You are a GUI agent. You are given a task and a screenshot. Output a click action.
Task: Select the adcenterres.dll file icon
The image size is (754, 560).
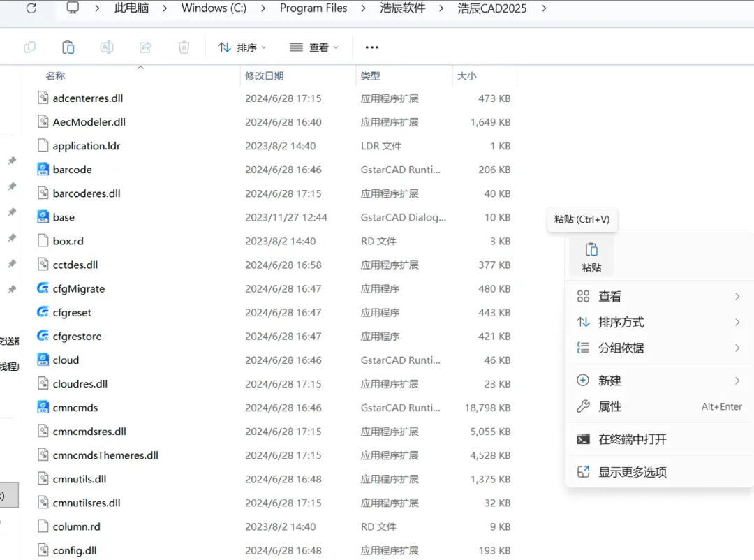click(x=43, y=98)
